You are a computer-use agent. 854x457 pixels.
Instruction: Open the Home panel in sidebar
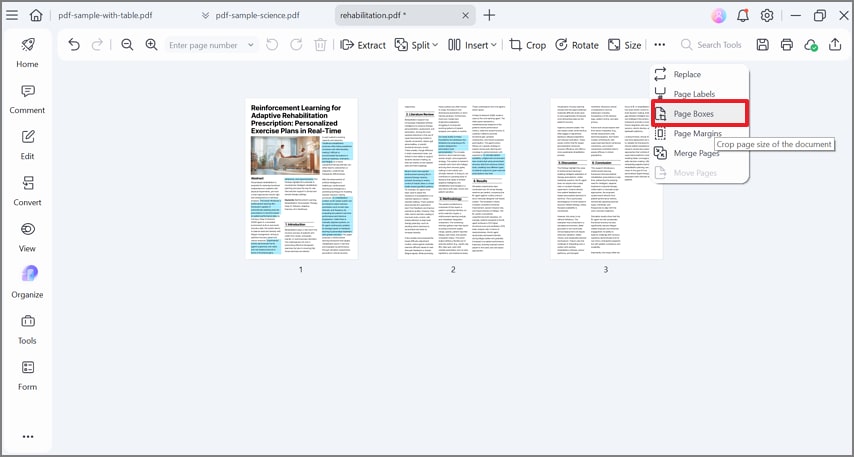pyautogui.click(x=27, y=53)
